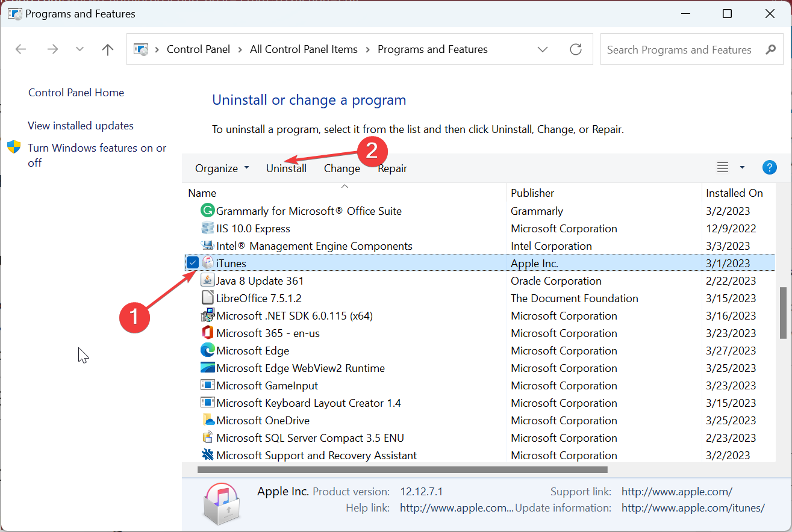Click the address bar Control Panel icon
The height and width of the screenshot is (532, 792).
(x=140, y=49)
